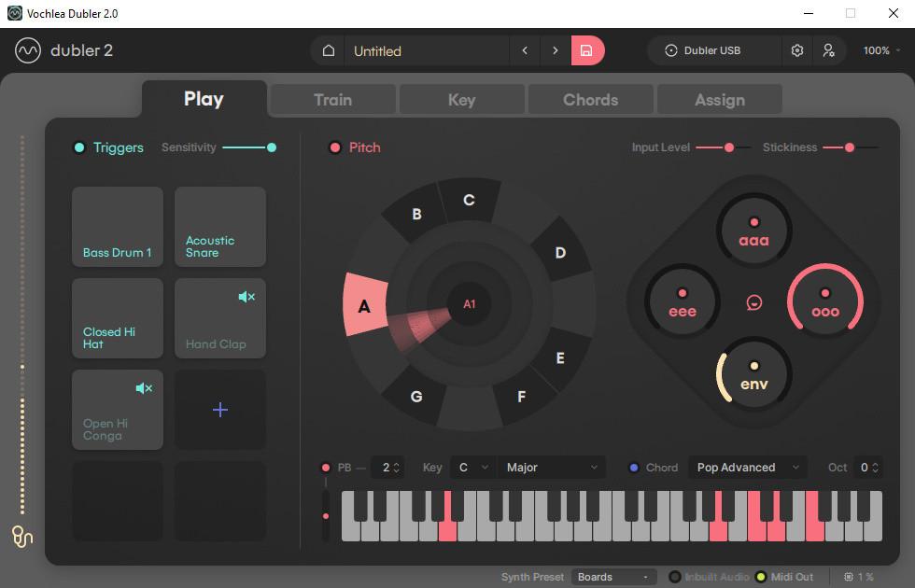Click the user account icon in the top bar

830,50
